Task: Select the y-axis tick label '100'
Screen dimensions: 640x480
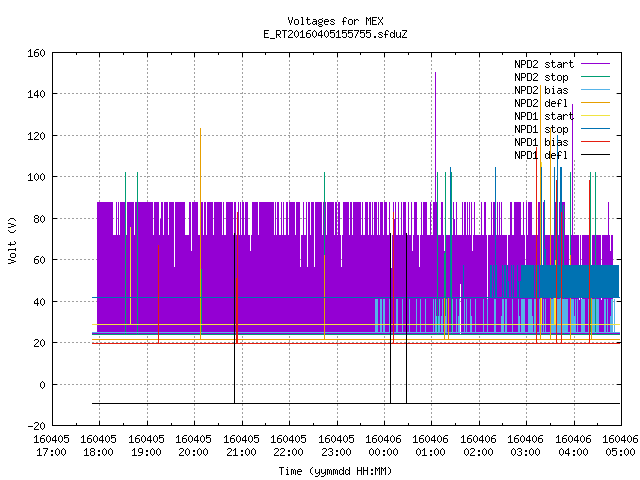Action: (x=36, y=177)
